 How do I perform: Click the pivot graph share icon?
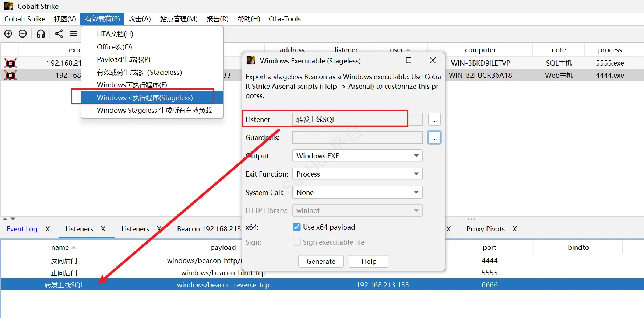59,34
